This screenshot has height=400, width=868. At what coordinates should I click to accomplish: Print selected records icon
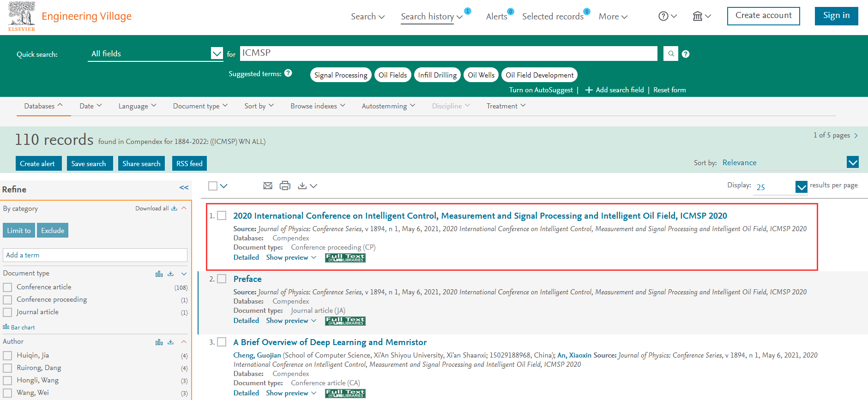(285, 185)
